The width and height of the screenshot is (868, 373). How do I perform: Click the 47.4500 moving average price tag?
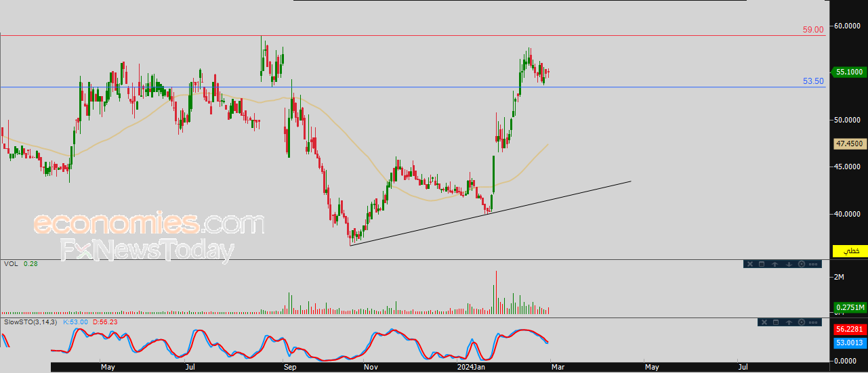[x=850, y=144]
